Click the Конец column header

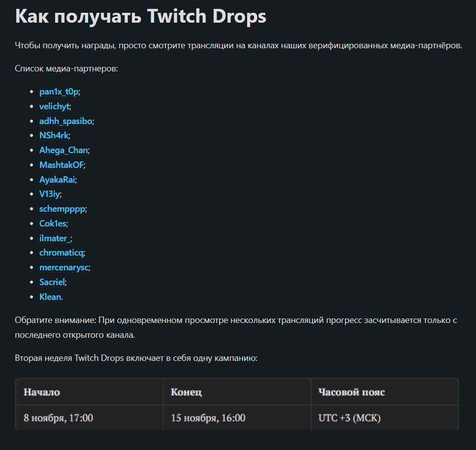click(x=237, y=392)
